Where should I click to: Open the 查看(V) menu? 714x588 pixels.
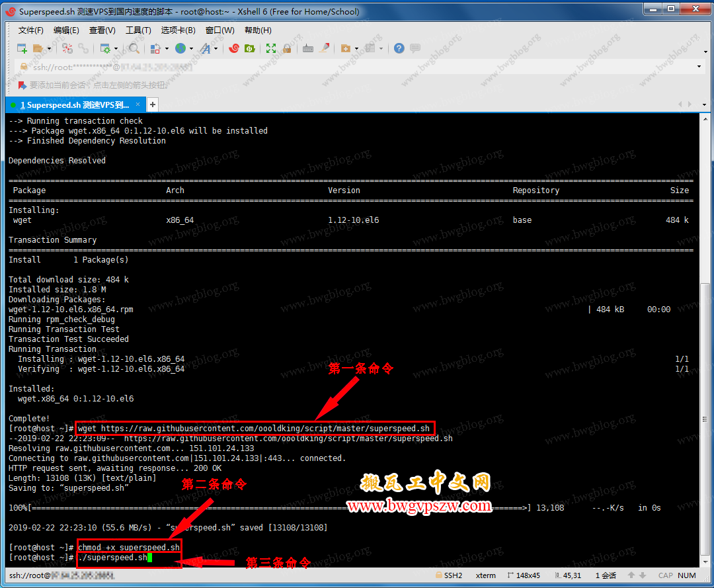102,30
